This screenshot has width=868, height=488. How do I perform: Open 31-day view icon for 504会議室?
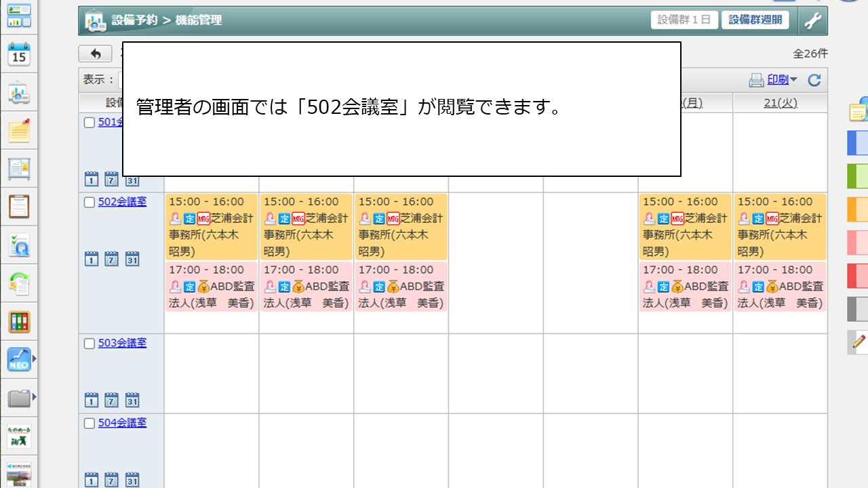pos(132,481)
